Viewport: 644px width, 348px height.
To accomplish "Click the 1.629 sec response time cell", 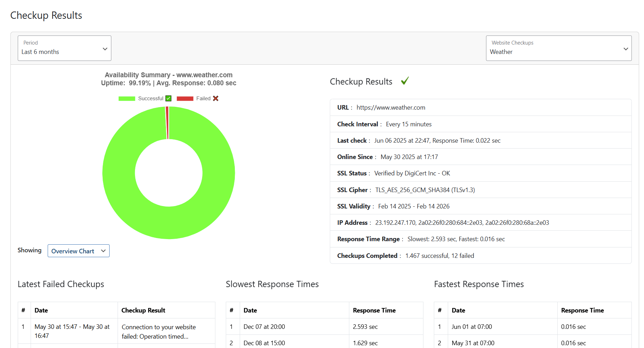I will [365, 343].
